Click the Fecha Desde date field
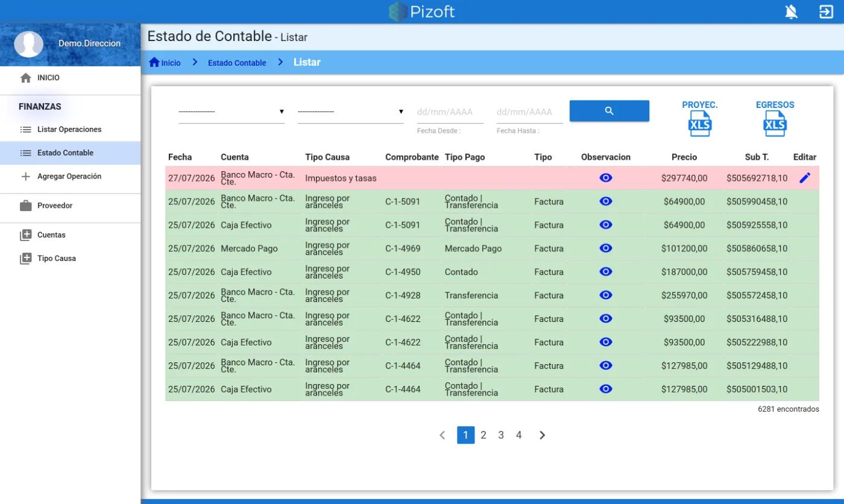 [x=450, y=112]
